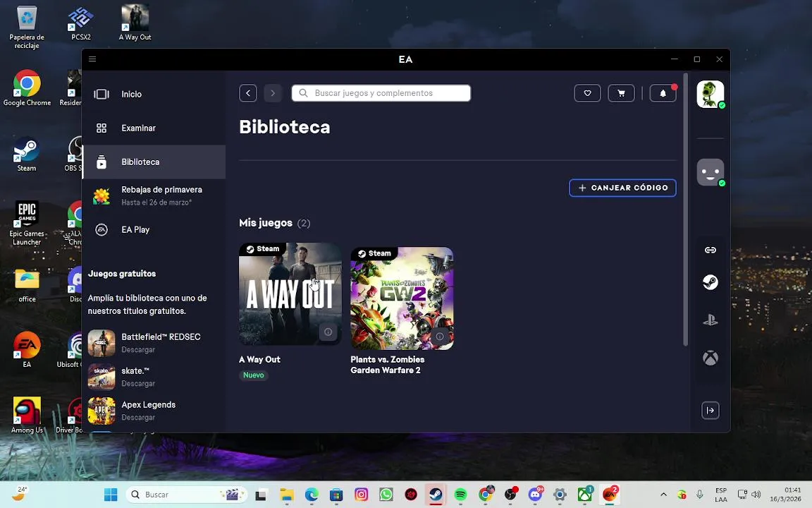
Task: Select the Biblioteca sidebar item
Action: point(154,162)
